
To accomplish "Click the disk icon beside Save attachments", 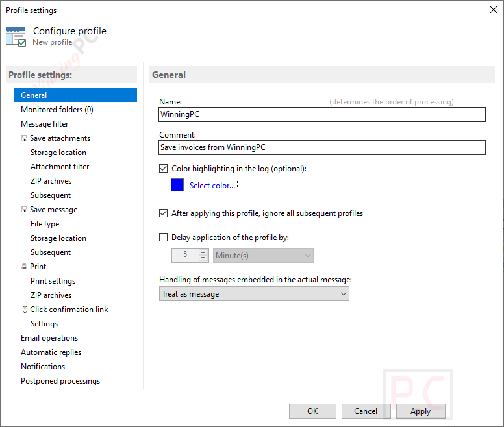I will [24, 138].
